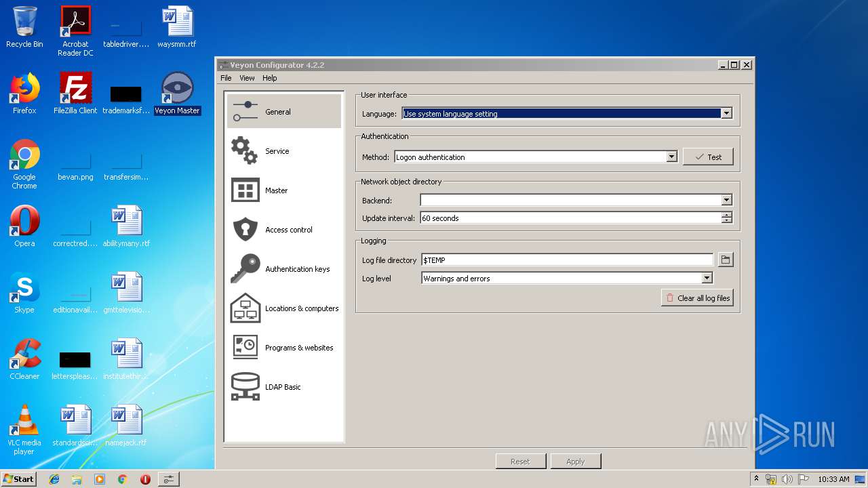
Task: Expand the authentication Method dropdown
Action: [671, 157]
